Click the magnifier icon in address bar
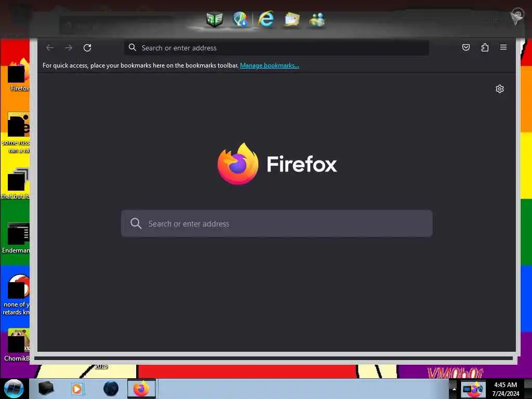Screen dimensions: 532x399 pyautogui.click(x=132, y=47)
